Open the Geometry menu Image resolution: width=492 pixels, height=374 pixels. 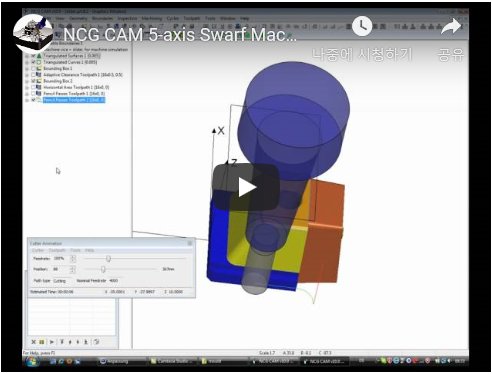pos(78,18)
